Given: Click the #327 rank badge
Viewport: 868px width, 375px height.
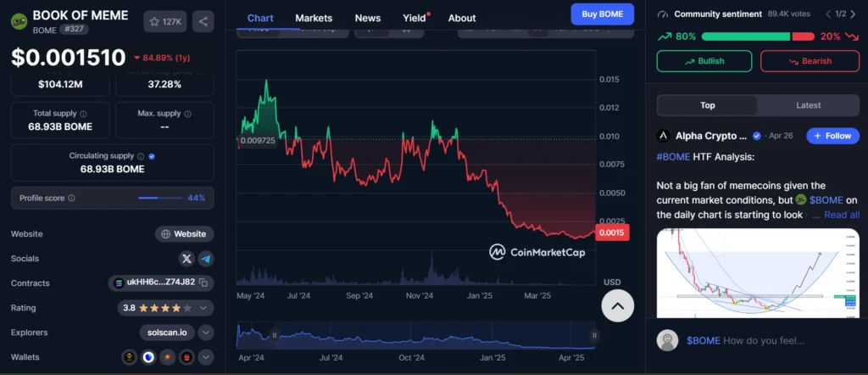Looking at the screenshot, I should click(75, 30).
